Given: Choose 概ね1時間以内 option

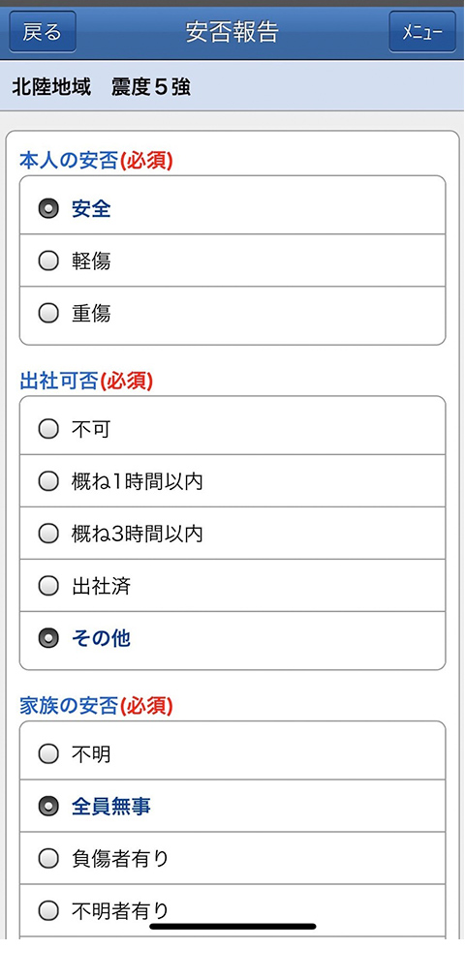Looking at the screenshot, I should (232, 481).
